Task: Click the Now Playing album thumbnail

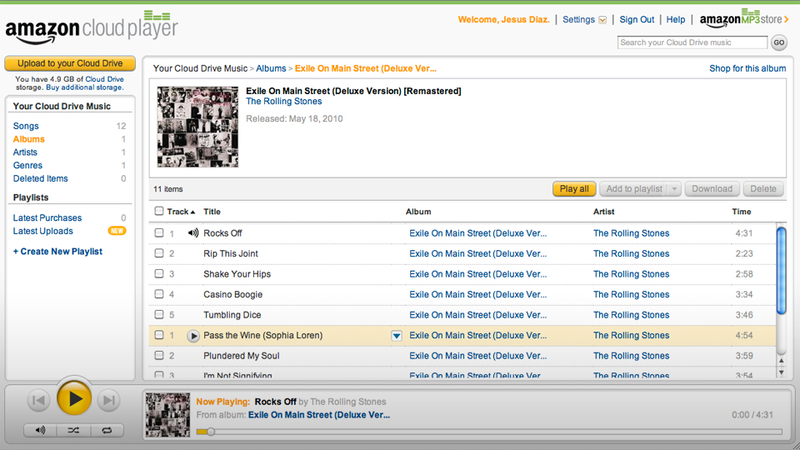Action: click(168, 415)
